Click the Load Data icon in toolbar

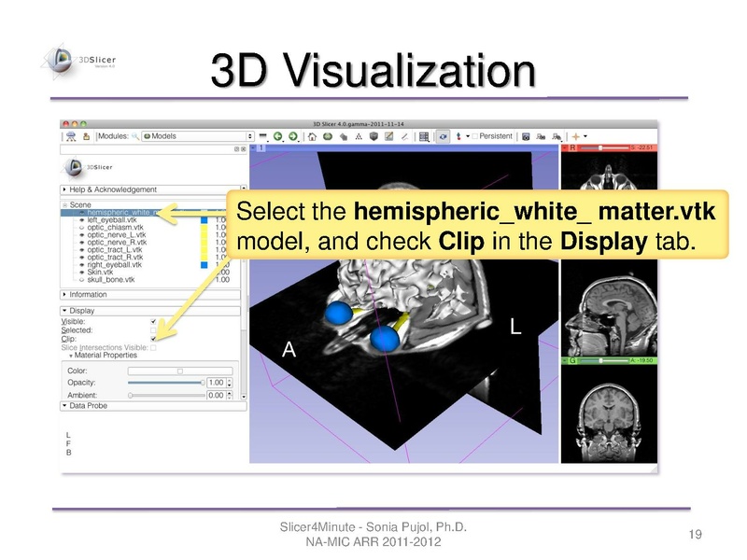point(71,136)
